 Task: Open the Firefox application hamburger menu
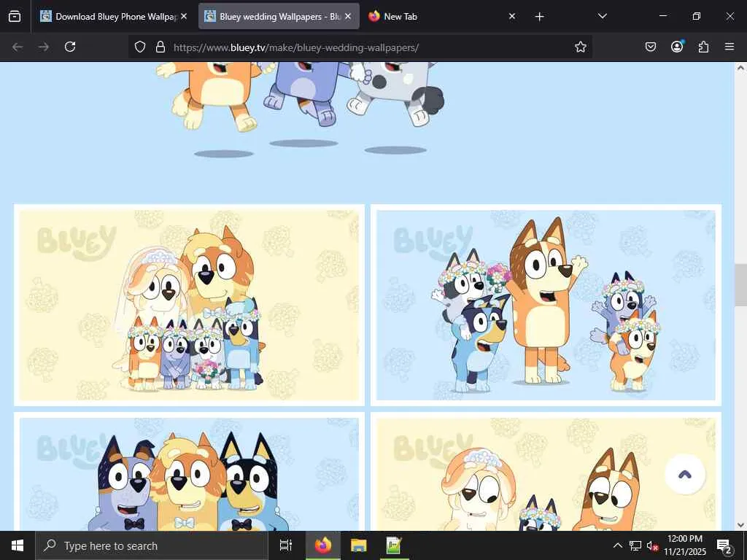coord(729,47)
